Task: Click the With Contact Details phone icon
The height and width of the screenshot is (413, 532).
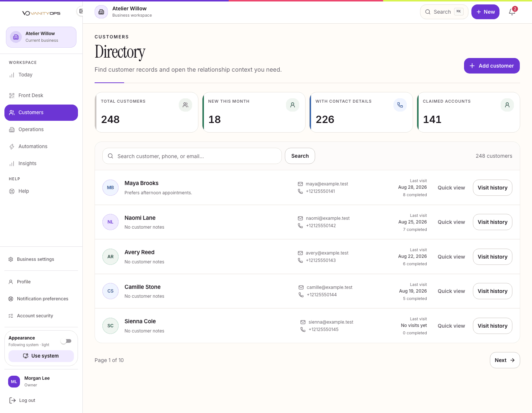Action: pos(400,105)
